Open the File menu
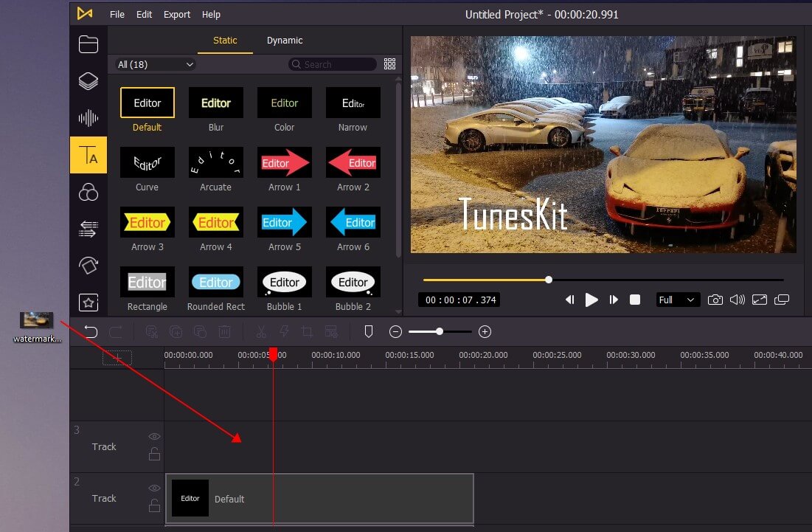The image size is (812, 532). [117, 15]
